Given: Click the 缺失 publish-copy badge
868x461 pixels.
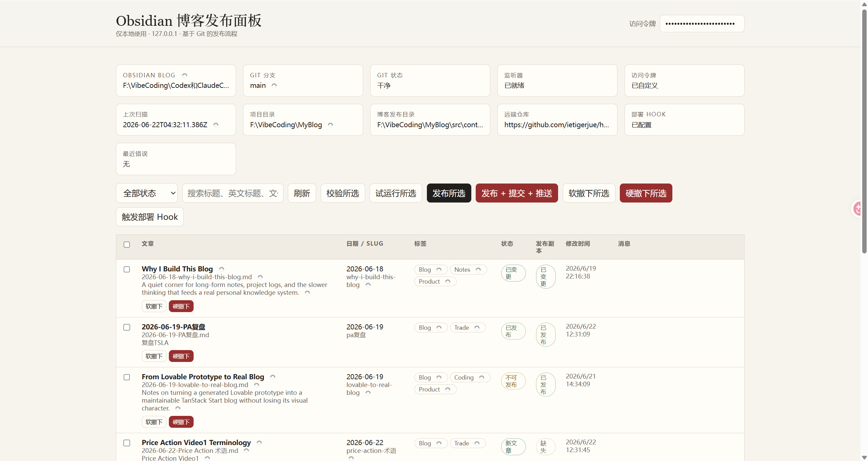Looking at the screenshot, I should tap(546, 447).
